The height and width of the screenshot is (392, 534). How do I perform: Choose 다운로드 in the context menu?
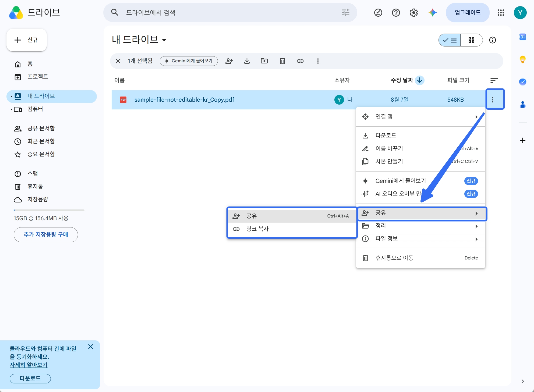click(x=420, y=136)
